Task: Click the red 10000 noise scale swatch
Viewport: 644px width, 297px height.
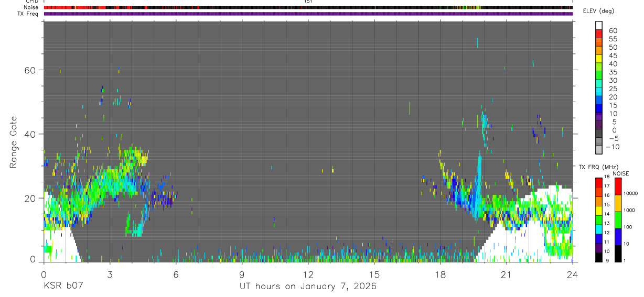Action: [x=618, y=186]
